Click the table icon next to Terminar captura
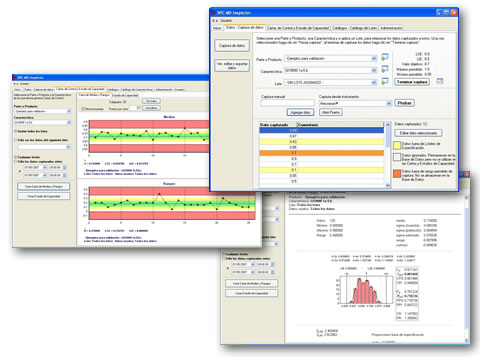This screenshot has width=480, height=360. (x=440, y=81)
